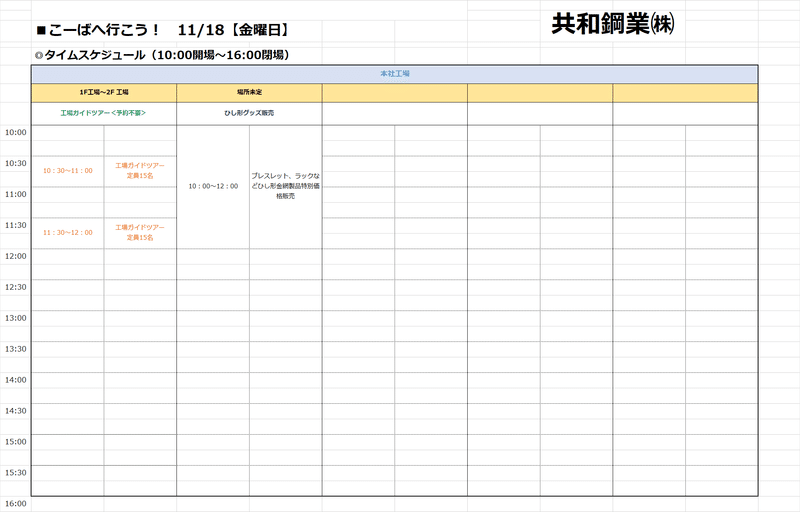The height and width of the screenshot is (512, 800).
Task: Click the ひし形グッズ販売 cell
Action: pyautogui.click(x=249, y=113)
